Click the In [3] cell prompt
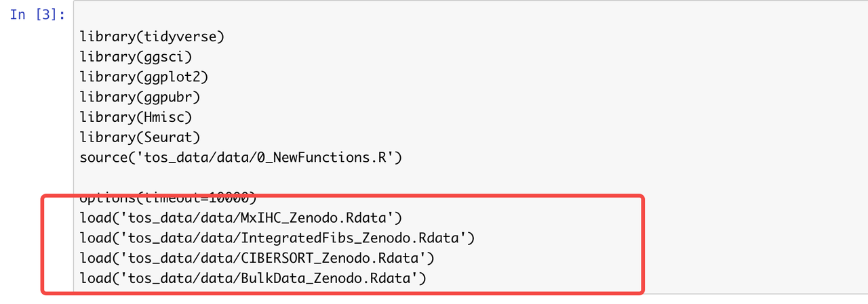 point(37,14)
